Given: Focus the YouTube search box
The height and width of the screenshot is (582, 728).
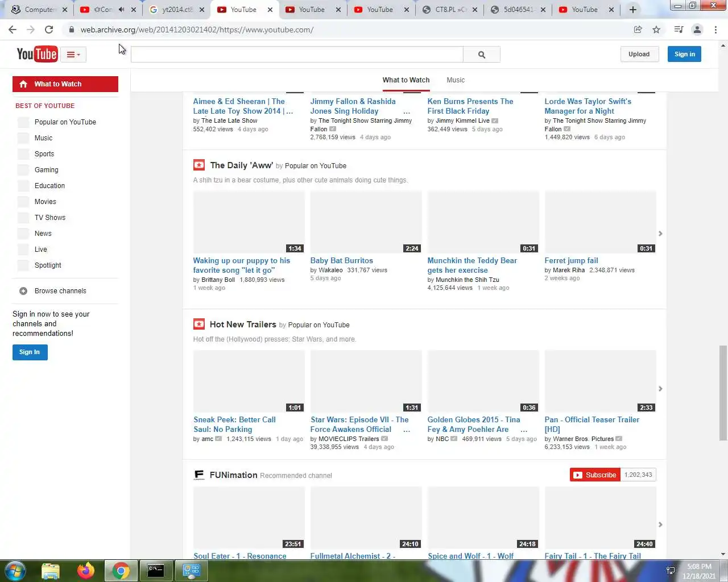Looking at the screenshot, I should 297,55.
